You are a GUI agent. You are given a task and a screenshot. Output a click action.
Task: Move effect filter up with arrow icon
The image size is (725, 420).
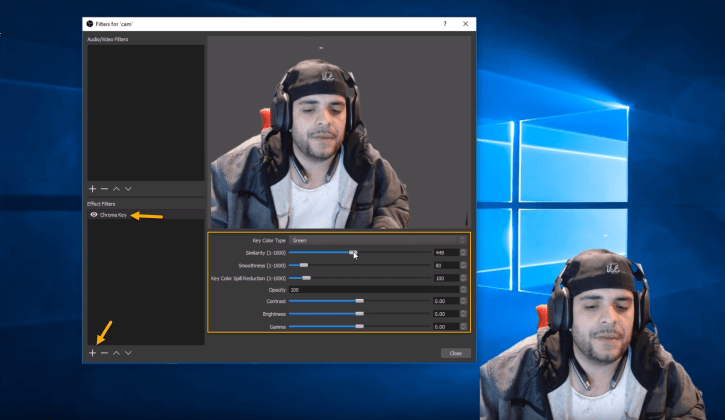click(x=116, y=353)
